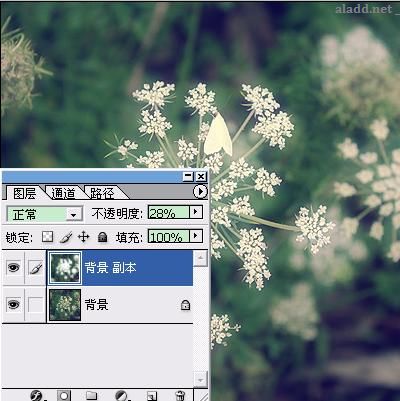Hide the 背景 副本 layer

(13, 267)
